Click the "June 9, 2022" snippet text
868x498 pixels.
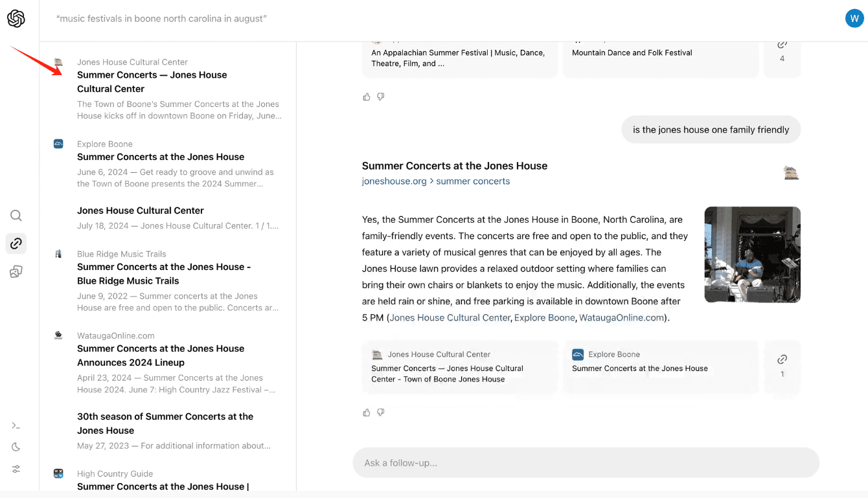(178, 302)
